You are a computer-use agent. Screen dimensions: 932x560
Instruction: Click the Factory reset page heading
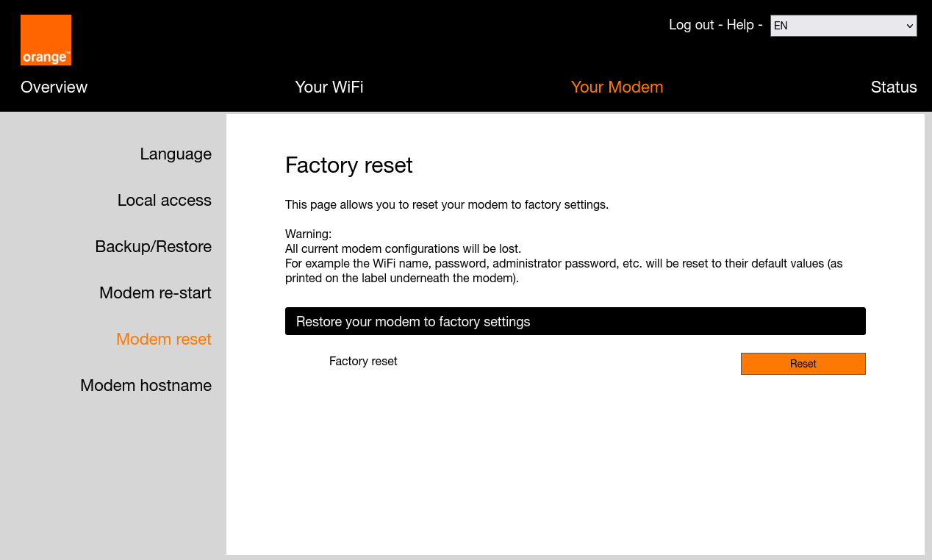click(348, 165)
